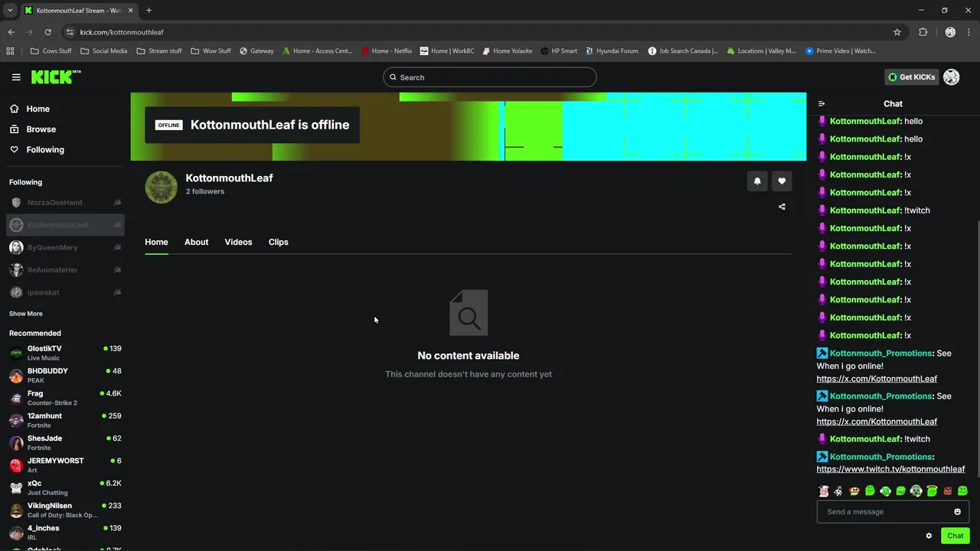Screen dimensions: 980x551
Task: Open xQc Just Chatting channel
Action: point(65,487)
